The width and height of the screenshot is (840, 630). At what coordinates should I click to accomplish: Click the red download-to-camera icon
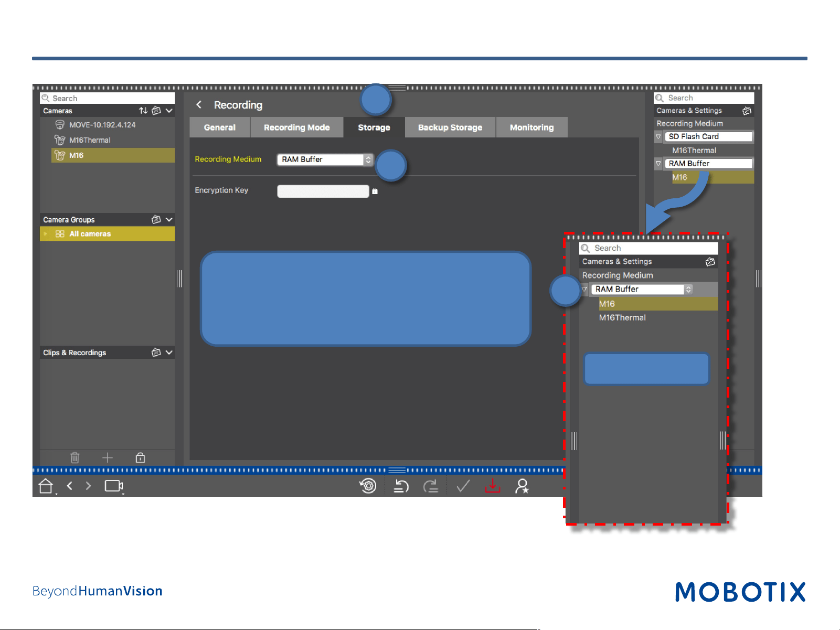492,486
